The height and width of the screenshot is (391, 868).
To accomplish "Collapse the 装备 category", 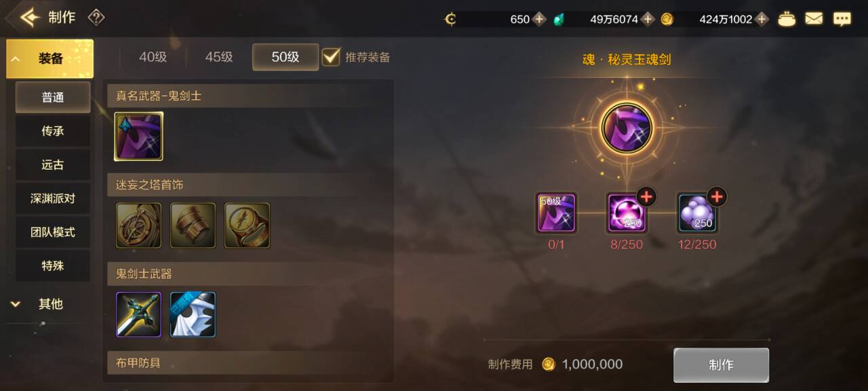I will pos(50,59).
